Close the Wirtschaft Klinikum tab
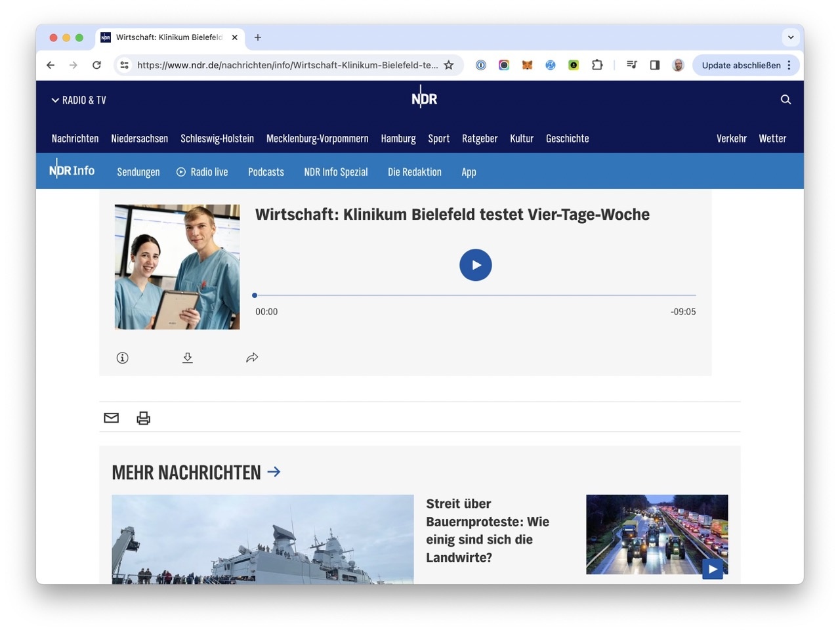Screen dimensions: 840x632 click(x=234, y=37)
